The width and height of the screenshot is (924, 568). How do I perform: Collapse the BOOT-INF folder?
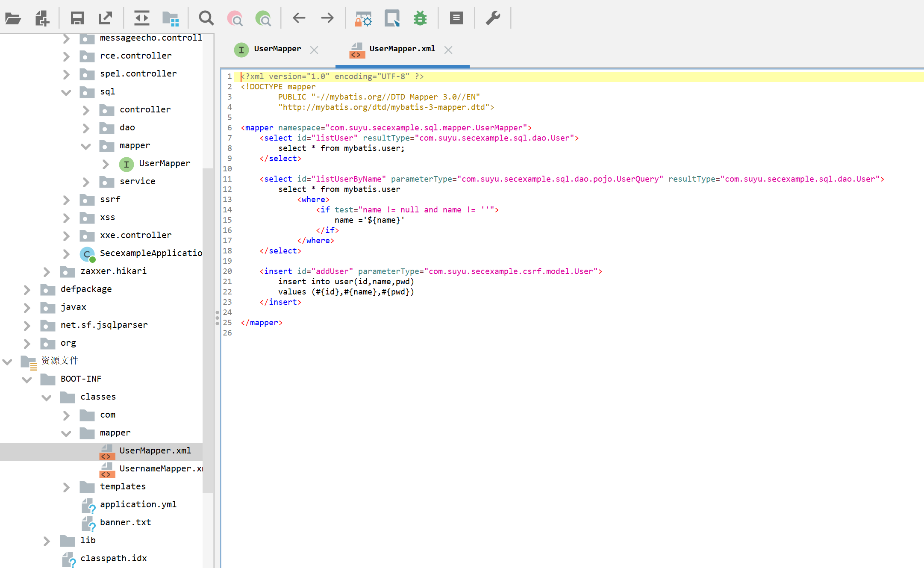(x=27, y=379)
